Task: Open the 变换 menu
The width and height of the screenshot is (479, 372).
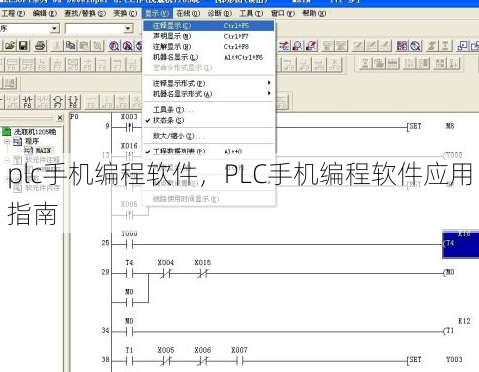Action: (x=125, y=13)
